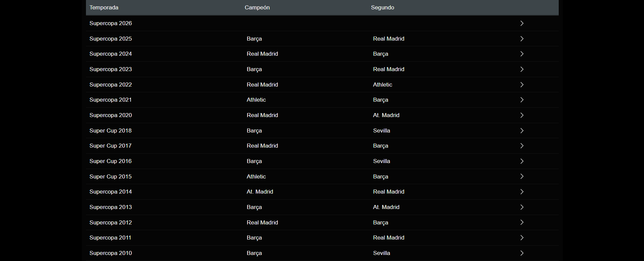Click Athletic champion in Supercopa 2021 row
The width and height of the screenshot is (644, 261).
tap(256, 100)
